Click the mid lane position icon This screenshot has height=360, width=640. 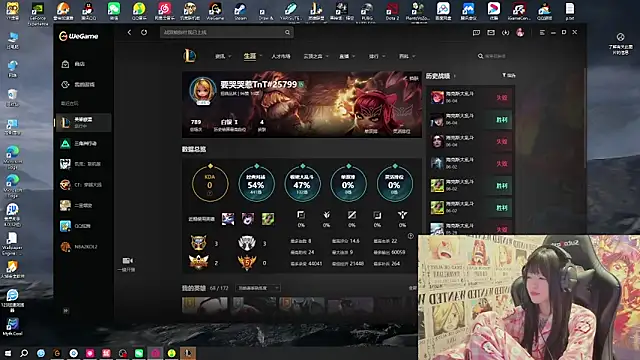tap(352, 215)
